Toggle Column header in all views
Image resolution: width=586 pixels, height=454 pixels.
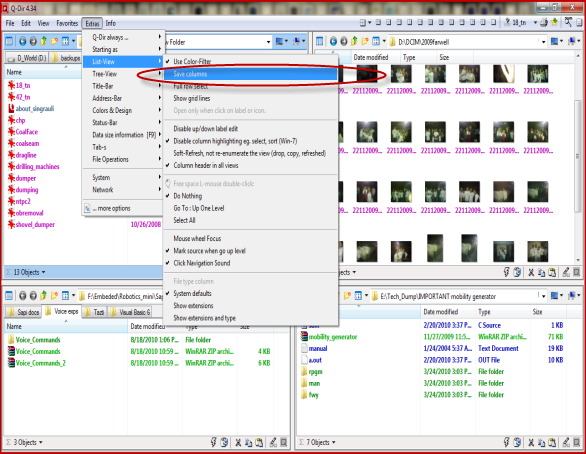251,165
